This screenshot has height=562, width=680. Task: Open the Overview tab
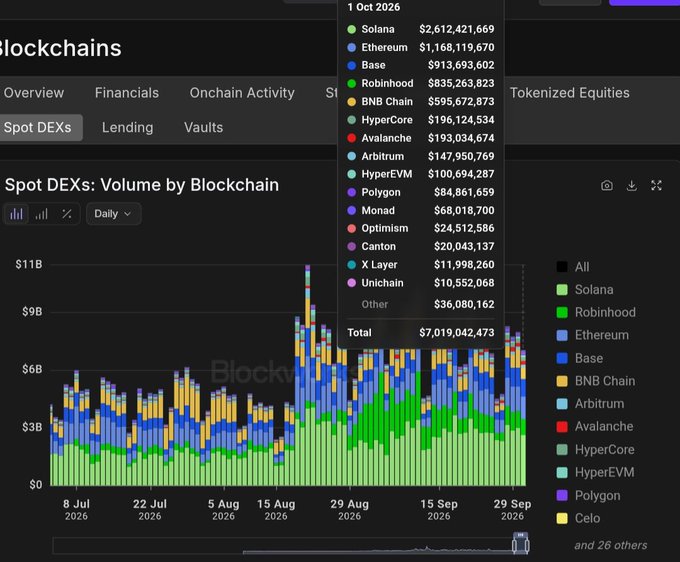[x=34, y=93]
